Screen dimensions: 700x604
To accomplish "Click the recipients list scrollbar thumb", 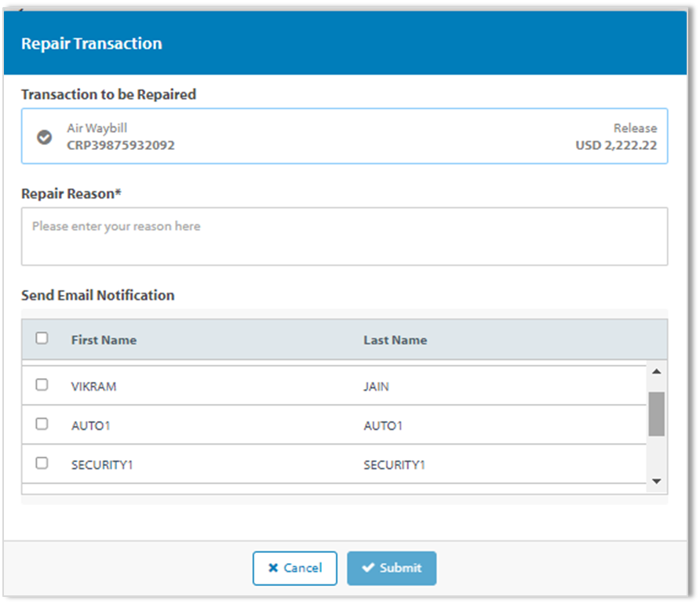I will 657,413.
